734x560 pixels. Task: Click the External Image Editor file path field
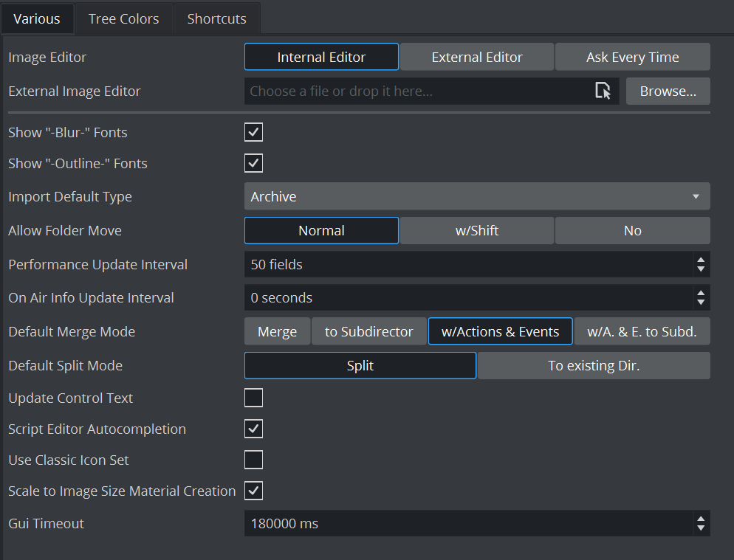[x=417, y=91]
